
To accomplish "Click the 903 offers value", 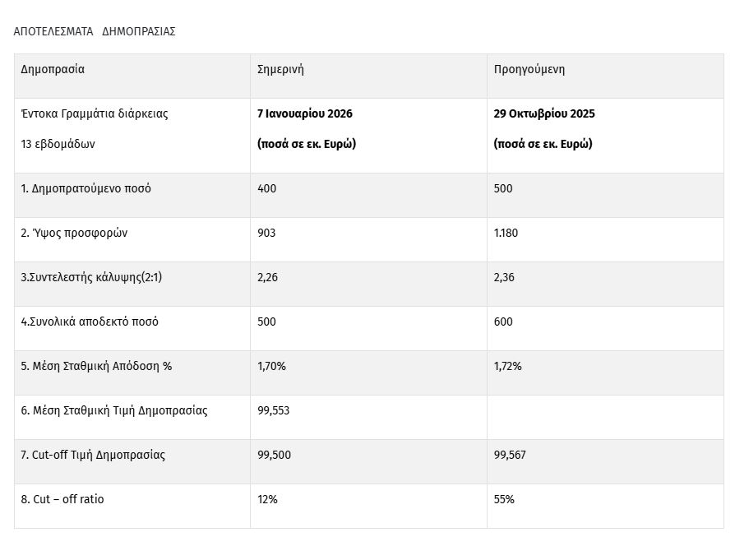I will (266, 233).
